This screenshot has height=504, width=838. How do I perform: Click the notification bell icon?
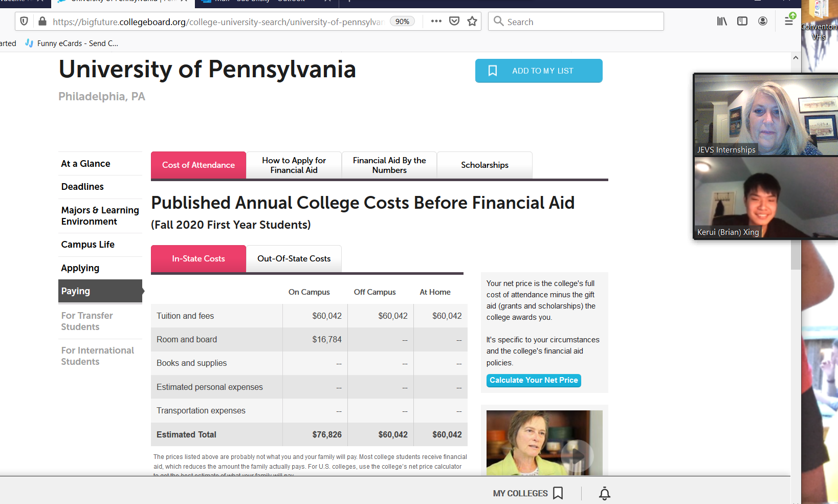[x=605, y=493]
